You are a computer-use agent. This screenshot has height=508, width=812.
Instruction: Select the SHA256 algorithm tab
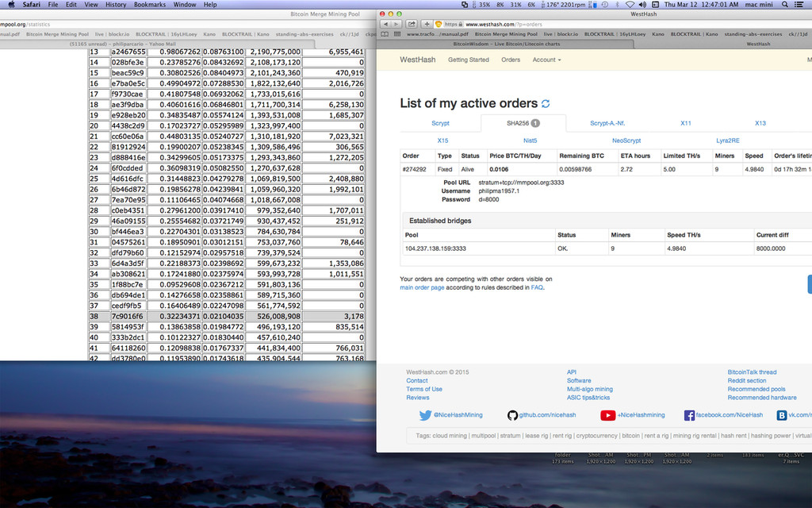tap(523, 123)
